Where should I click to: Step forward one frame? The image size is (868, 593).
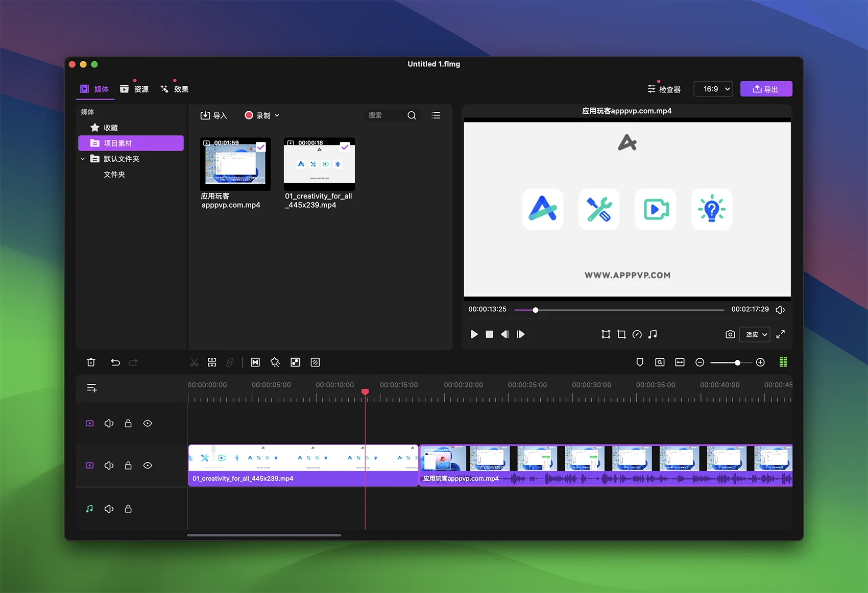[x=520, y=334]
